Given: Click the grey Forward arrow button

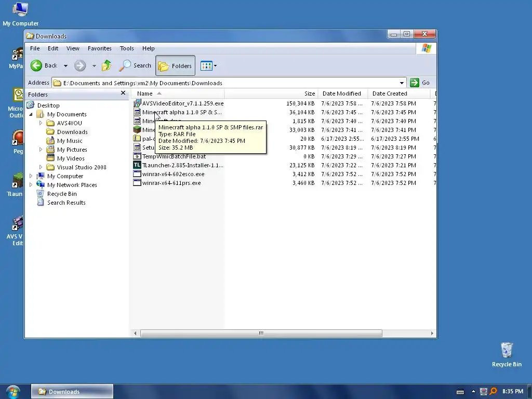Looking at the screenshot, I should pyautogui.click(x=80, y=65).
